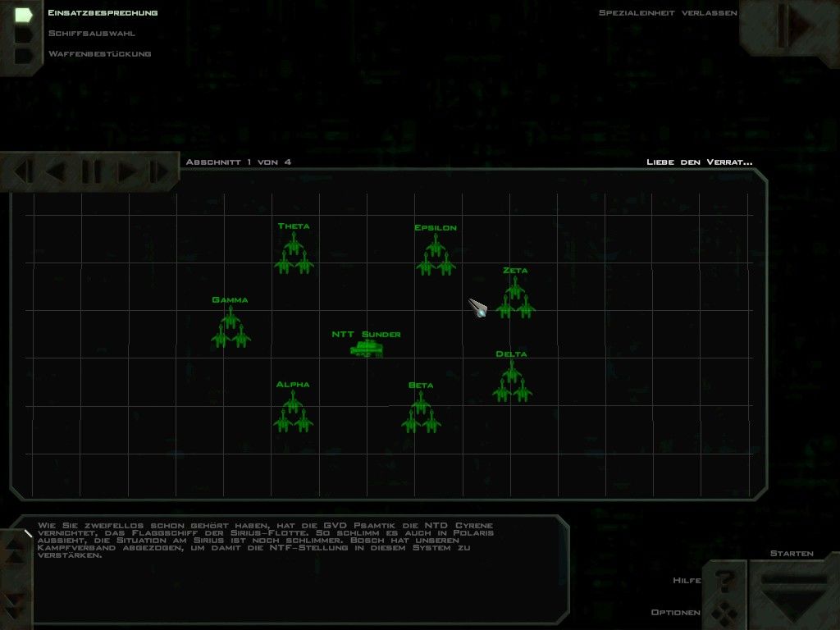The image size is (840, 630).
Task: Open the Waffenbestückung tab
Action: [x=99, y=53]
